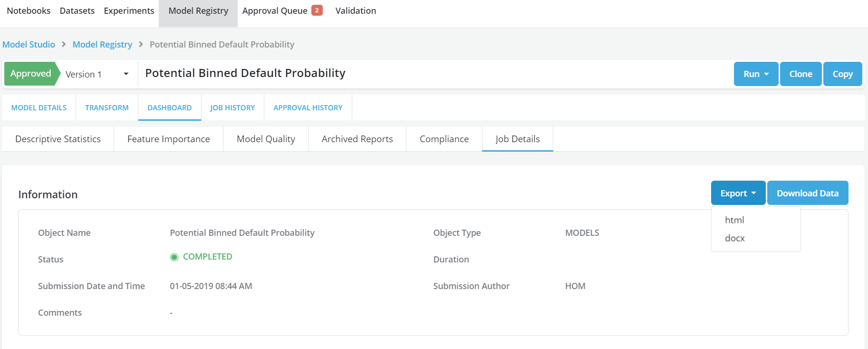Show the Feature Importance sub-tab
The width and height of the screenshot is (868, 349).
(168, 139)
